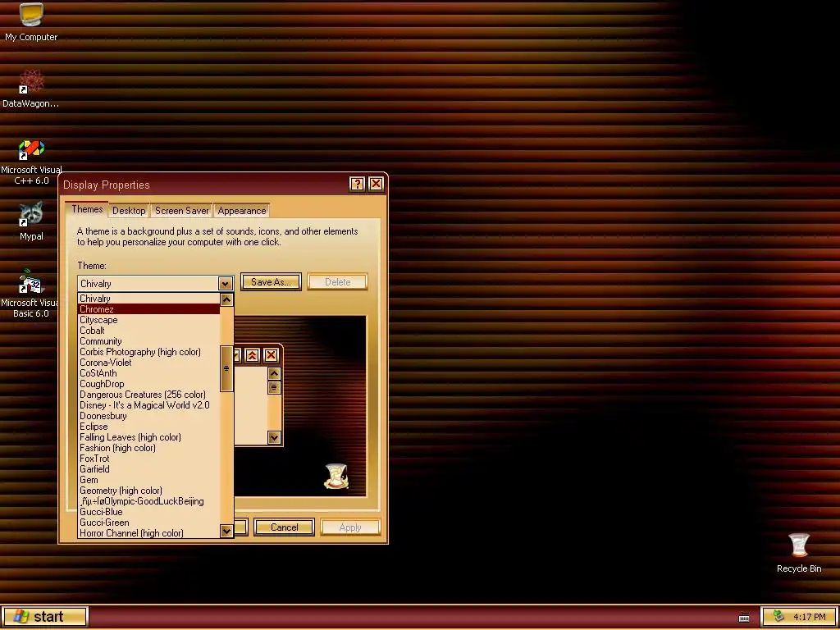Screen dimensions: 840x630
Task: Click theme list scroll-up arrow
Action: click(226, 300)
